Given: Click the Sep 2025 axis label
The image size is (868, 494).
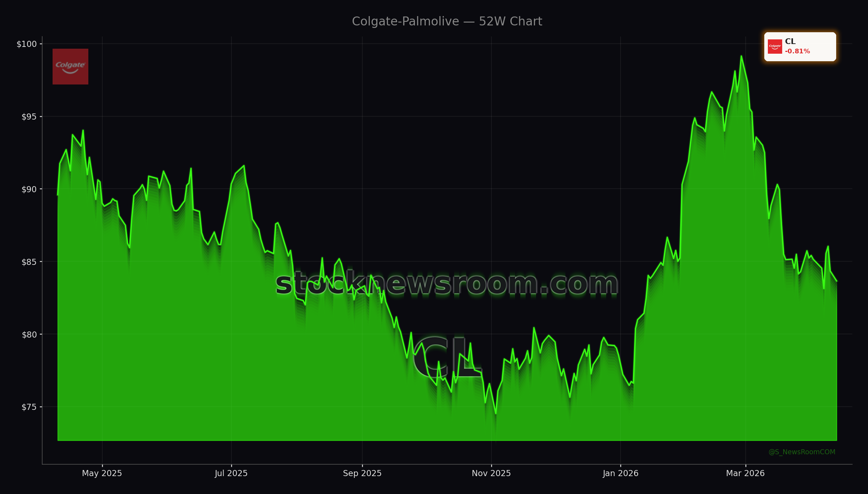Looking at the screenshot, I should click(x=362, y=473).
